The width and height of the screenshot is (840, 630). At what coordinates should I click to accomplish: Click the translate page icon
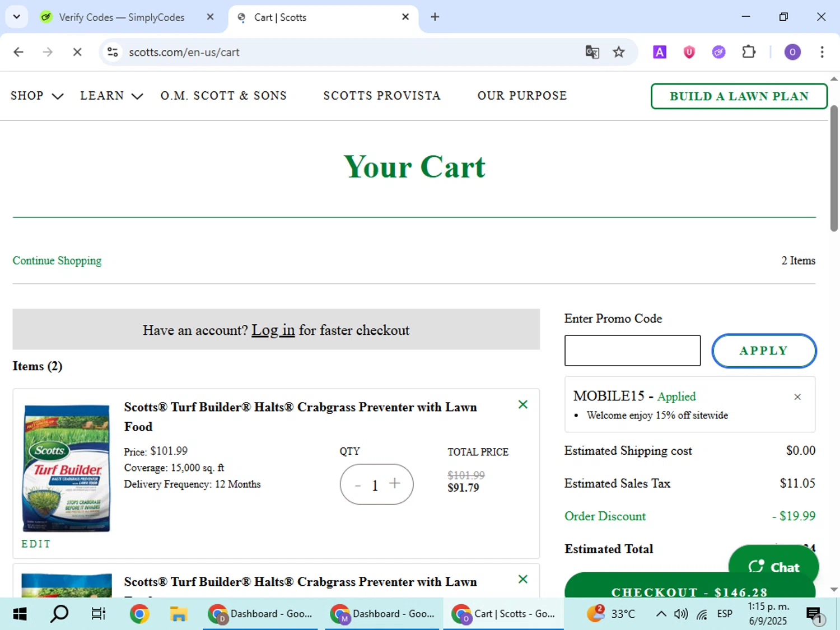(592, 52)
